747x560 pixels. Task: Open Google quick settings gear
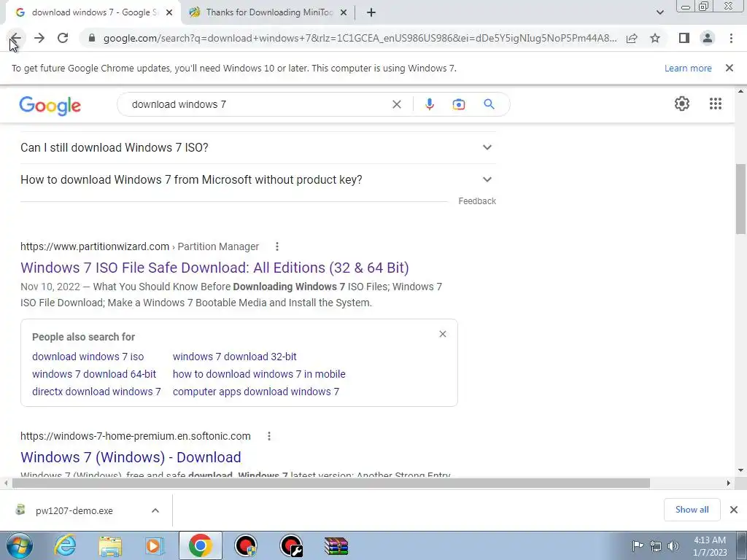tap(682, 104)
